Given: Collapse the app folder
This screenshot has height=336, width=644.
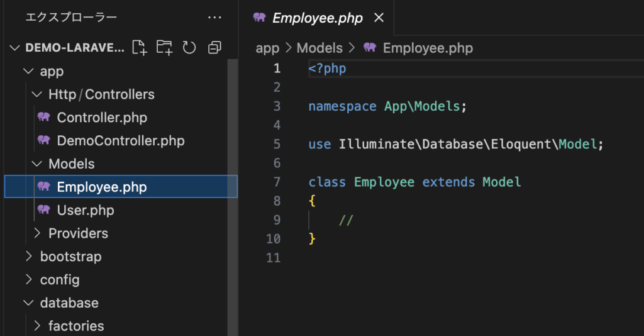Looking at the screenshot, I should (x=28, y=71).
